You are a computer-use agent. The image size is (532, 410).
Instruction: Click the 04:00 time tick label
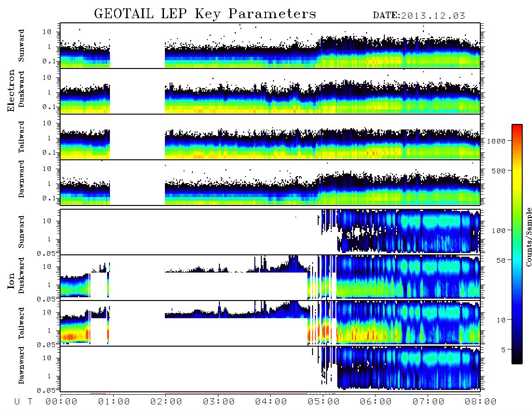[271, 402]
